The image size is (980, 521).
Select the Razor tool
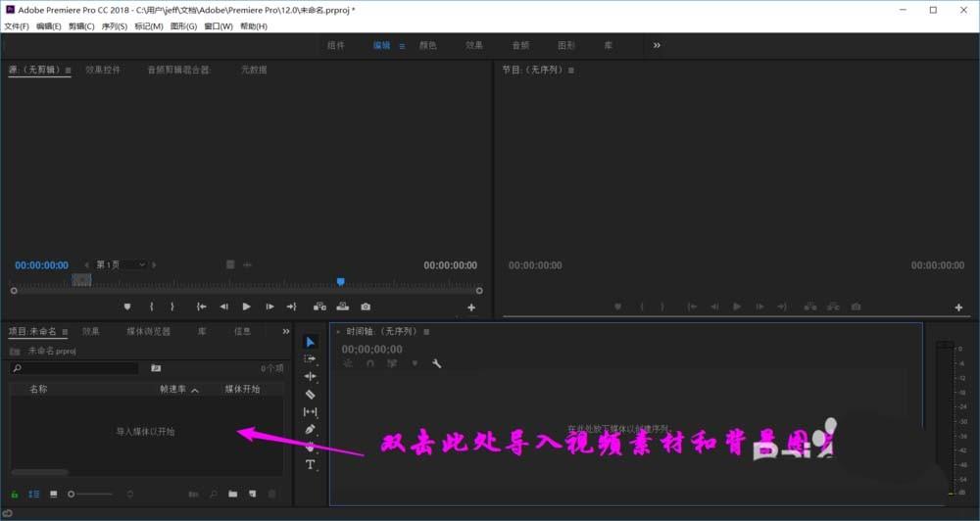point(310,395)
